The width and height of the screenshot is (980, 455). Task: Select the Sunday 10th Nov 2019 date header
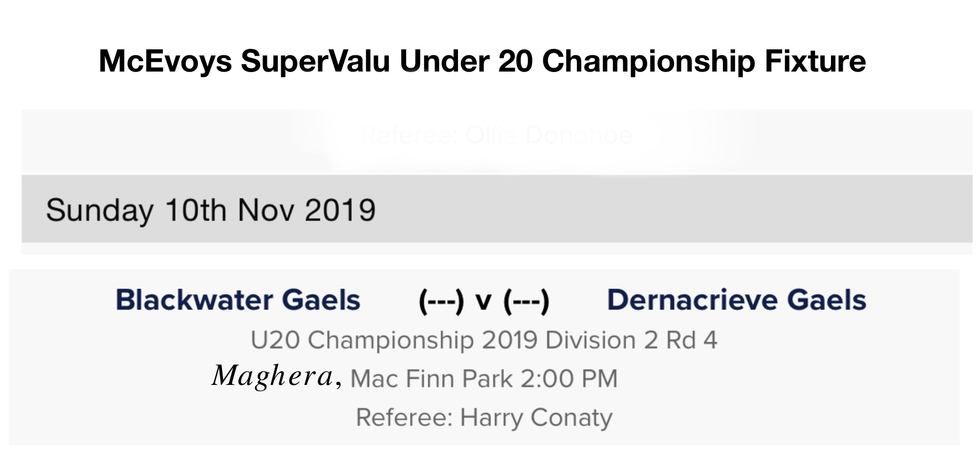497,209
